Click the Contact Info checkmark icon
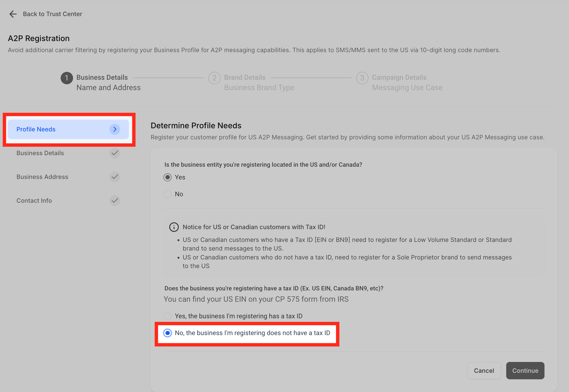Image resolution: width=569 pixels, height=392 pixels. [x=114, y=201]
